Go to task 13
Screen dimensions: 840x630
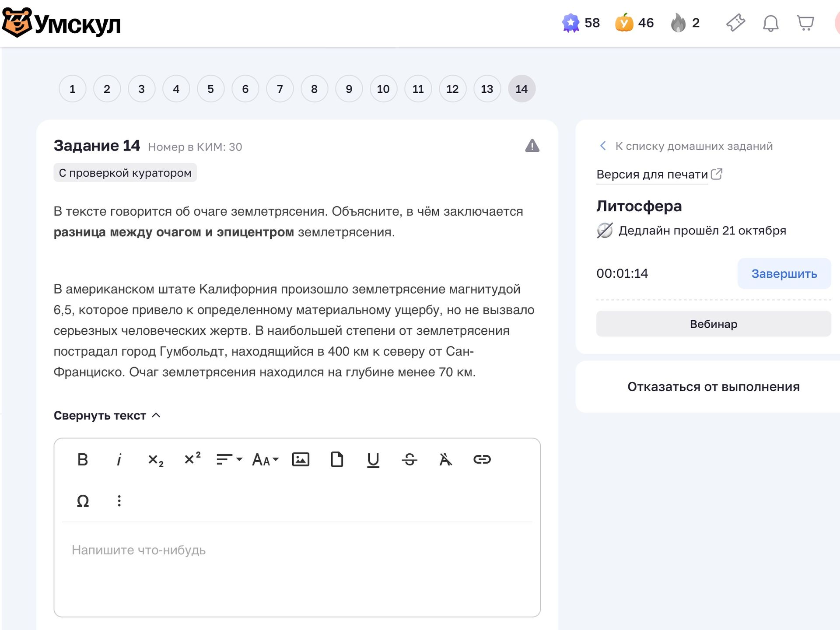(x=487, y=89)
